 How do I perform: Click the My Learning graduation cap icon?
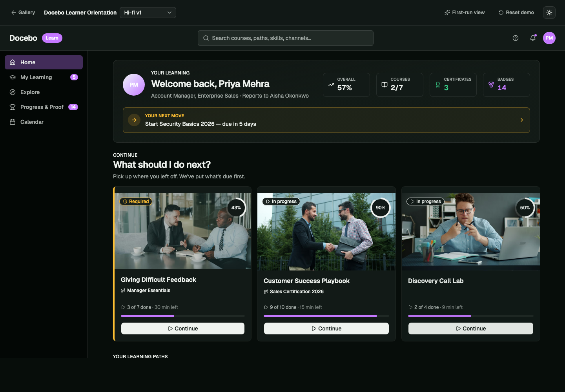tap(13, 77)
